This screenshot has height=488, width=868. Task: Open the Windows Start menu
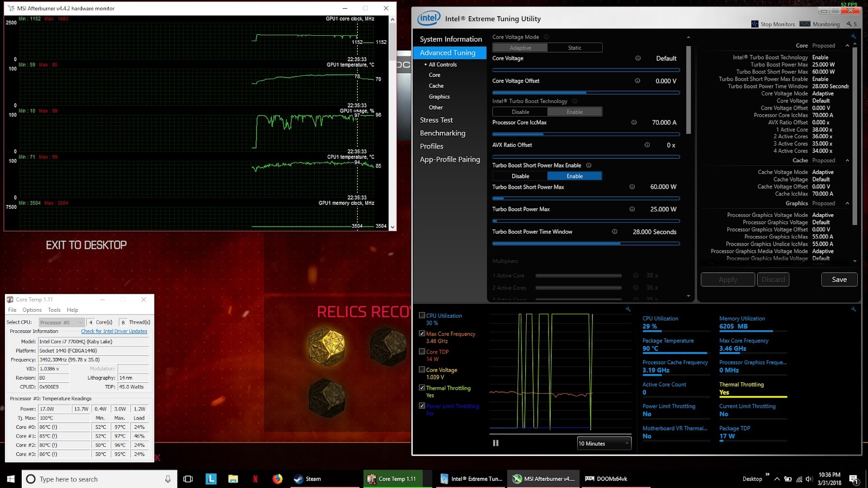[10, 479]
